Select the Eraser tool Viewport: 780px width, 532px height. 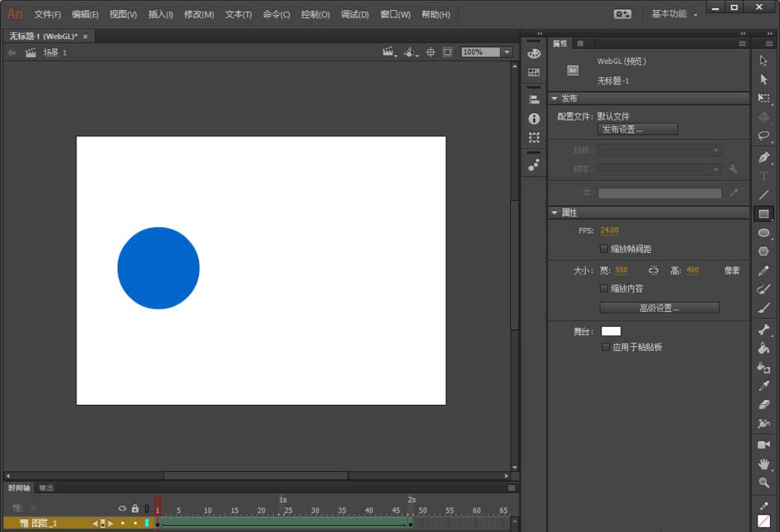pos(764,405)
